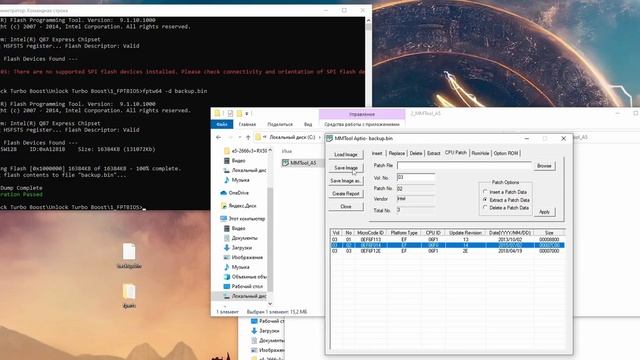Screen dimensions: 640x360
Task: Click the Имя column header in Explorer
Action: click(x=287, y=151)
